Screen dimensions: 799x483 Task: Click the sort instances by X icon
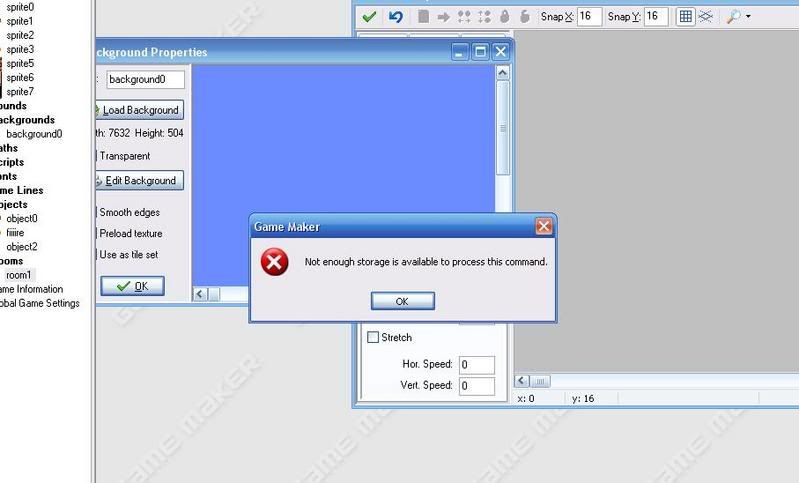[x=464, y=17]
